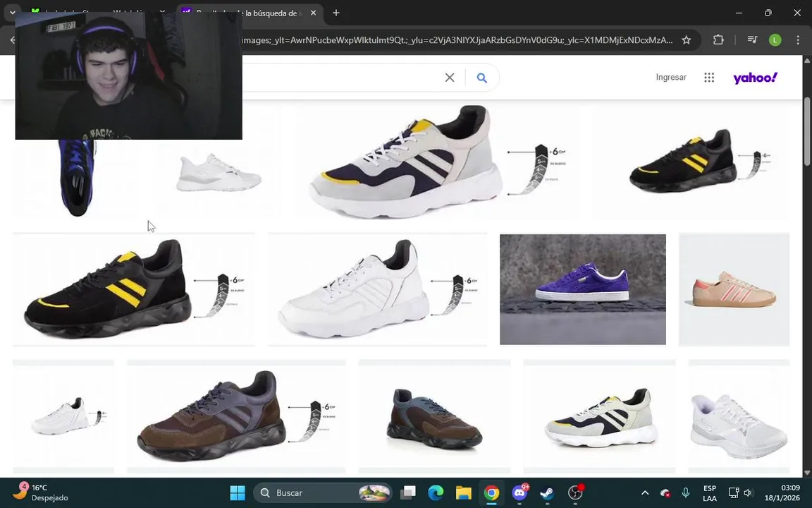812x508 pixels.
Task: Open the Windows Start menu
Action: [237, 492]
